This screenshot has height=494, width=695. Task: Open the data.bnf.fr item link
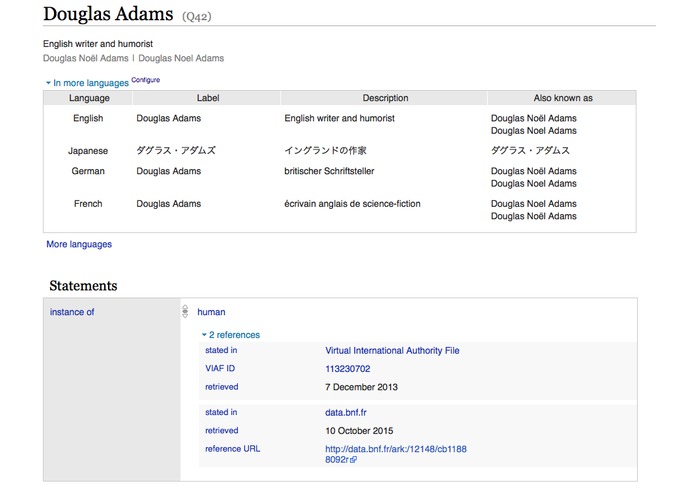346,412
